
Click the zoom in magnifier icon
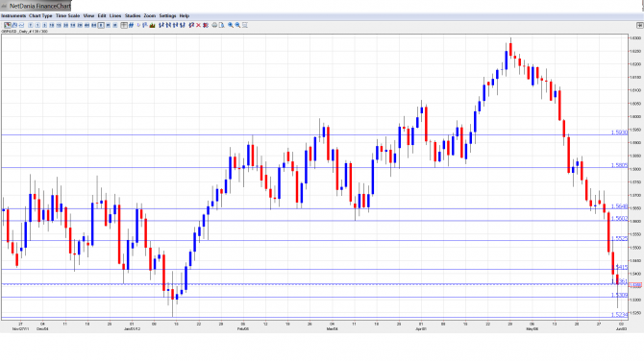pos(231,25)
